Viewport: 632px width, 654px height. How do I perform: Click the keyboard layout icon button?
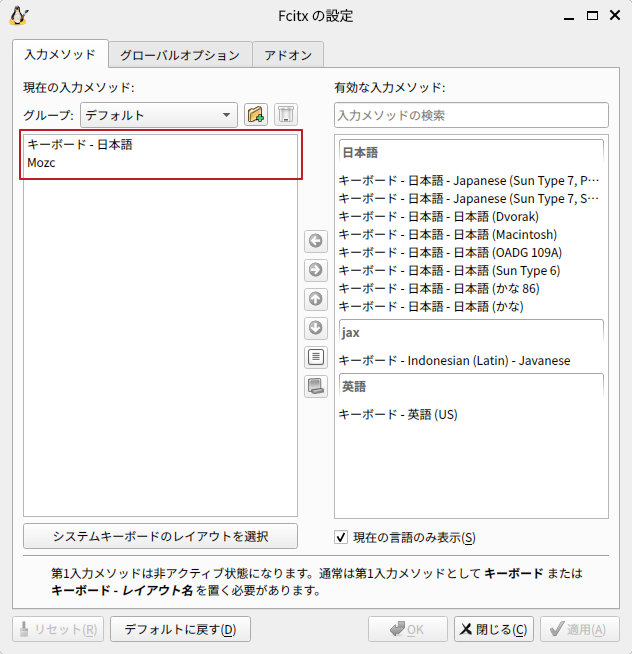[x=316, y=386]
